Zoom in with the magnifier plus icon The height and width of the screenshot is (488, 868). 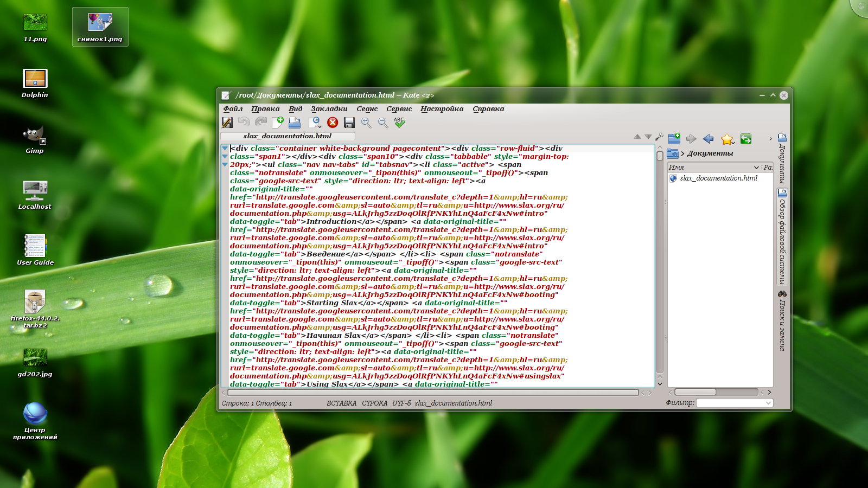point(366,123)
